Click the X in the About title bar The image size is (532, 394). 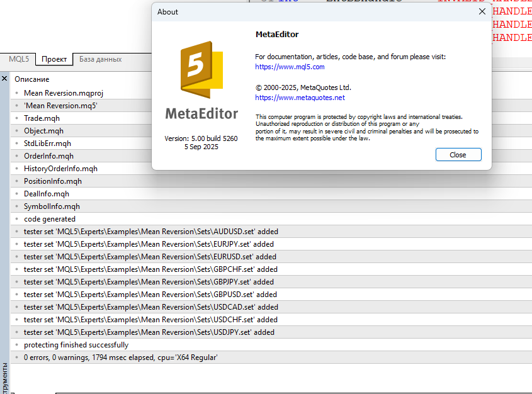tap(482, 11)
